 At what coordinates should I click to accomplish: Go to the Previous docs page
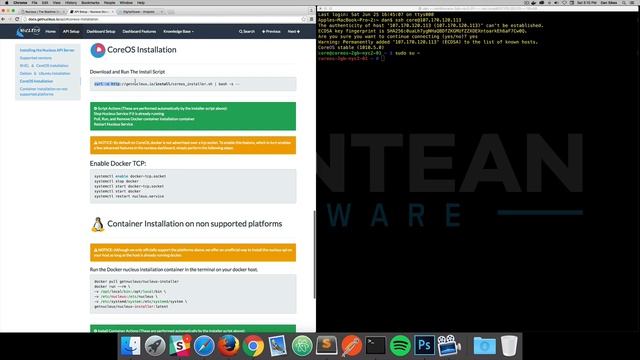271,31
